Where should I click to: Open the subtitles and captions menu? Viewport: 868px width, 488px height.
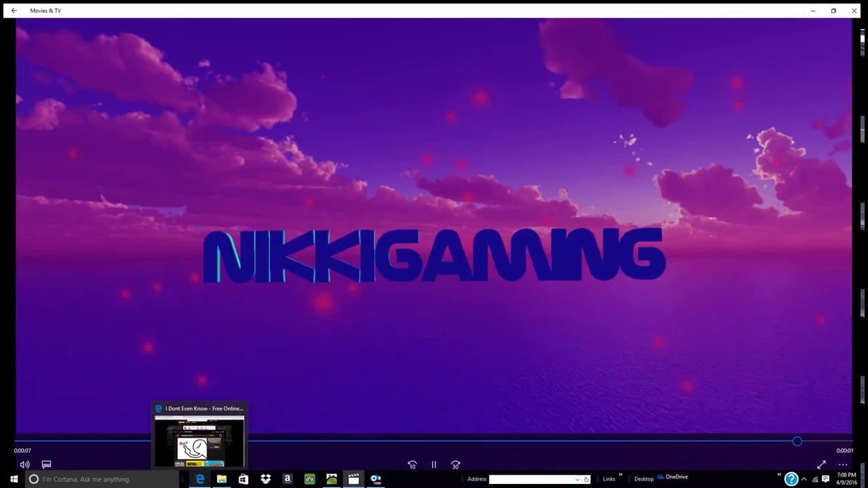[x=46, y=464]
